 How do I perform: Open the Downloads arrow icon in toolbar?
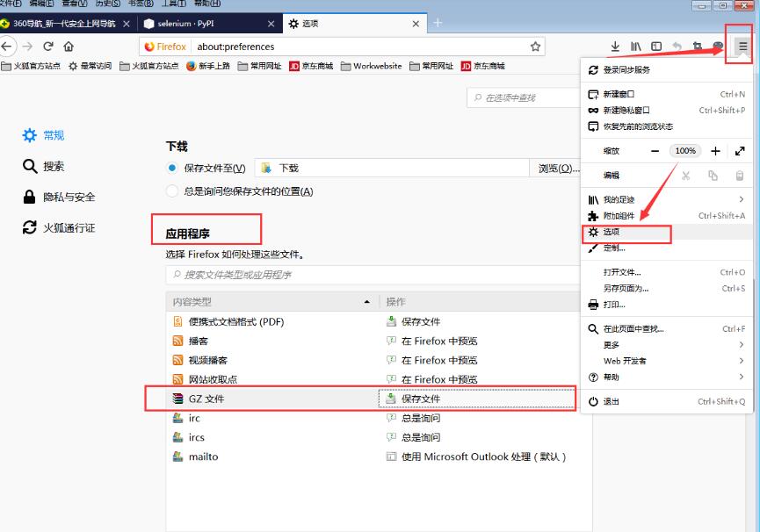point(615,44)
